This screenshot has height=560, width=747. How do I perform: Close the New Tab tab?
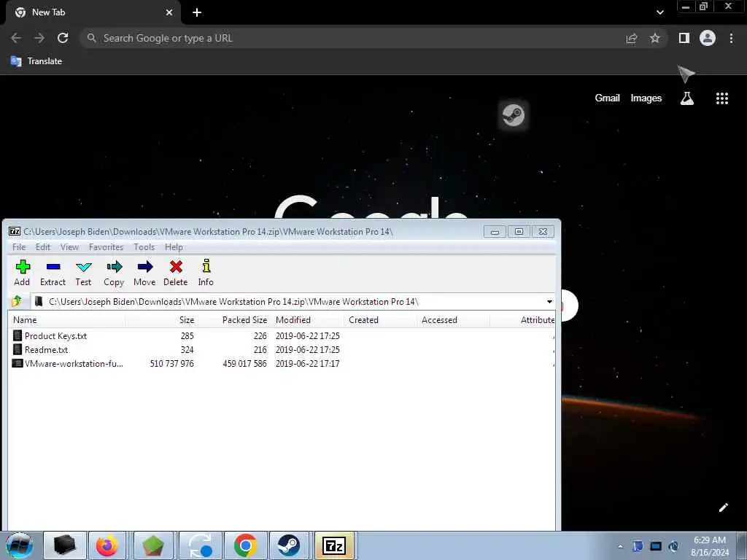[169, 12]
